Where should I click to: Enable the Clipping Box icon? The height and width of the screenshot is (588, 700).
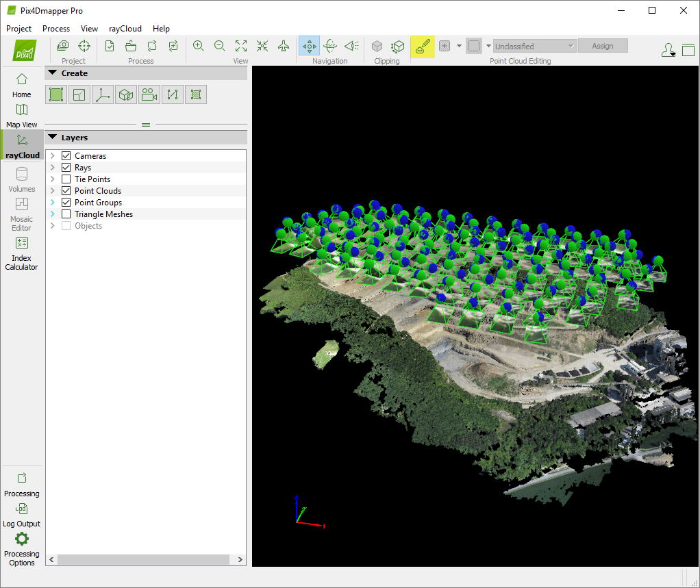(x=377, y=45)
